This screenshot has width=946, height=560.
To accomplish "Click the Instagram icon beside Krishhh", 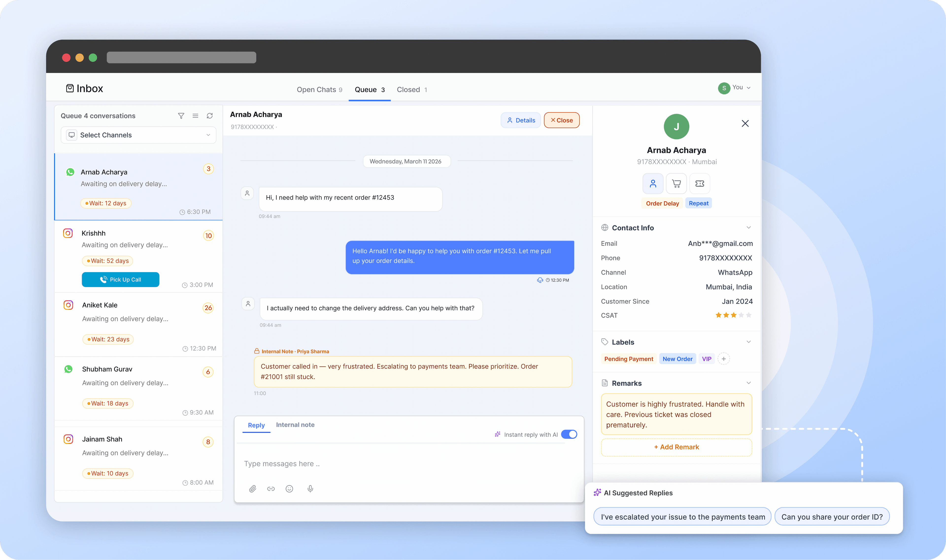I will click(x=68, y=233).
